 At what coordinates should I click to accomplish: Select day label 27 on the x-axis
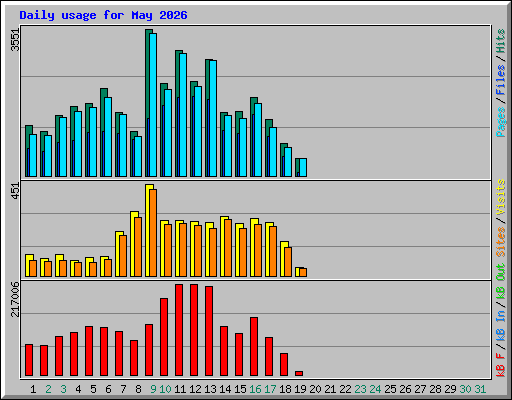click(420, 389)
